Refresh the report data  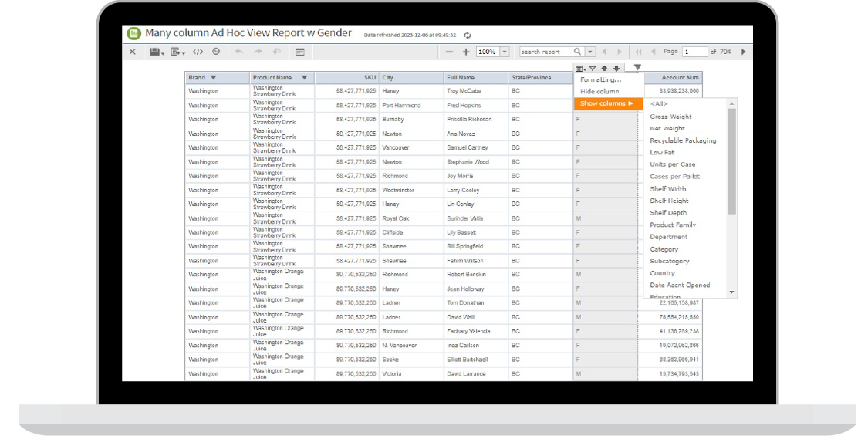point(468,35)
